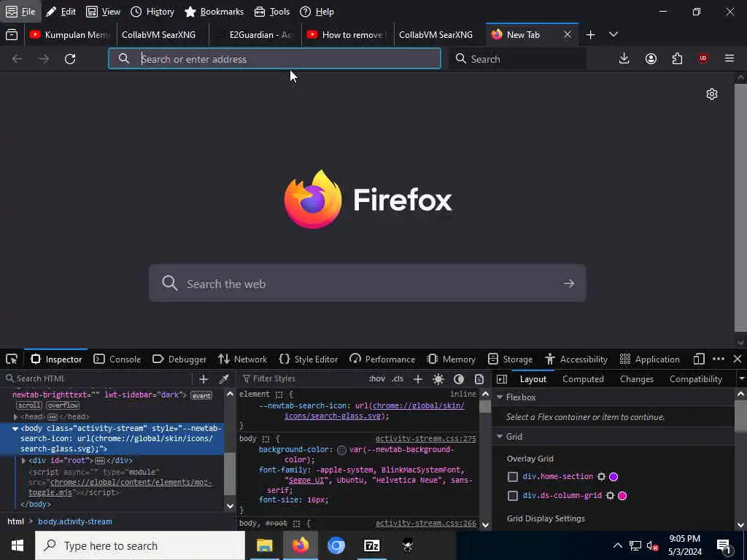
Task: Toggle print media simulation icon
Action: click(479, 379)
